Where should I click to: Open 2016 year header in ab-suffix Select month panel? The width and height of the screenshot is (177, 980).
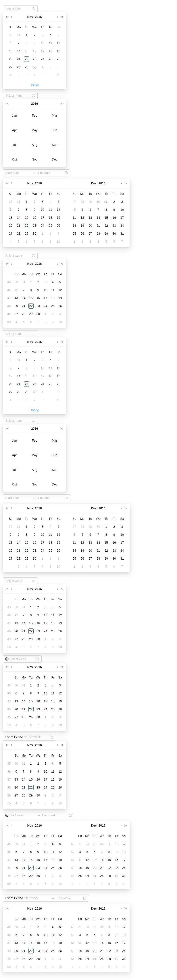point(35,428)
